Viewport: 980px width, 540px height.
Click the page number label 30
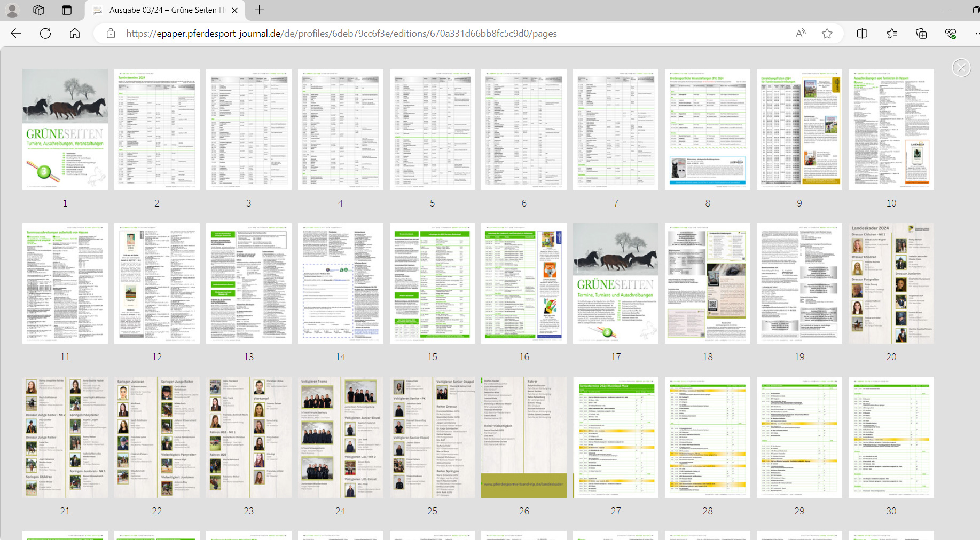tap(891, 511)
